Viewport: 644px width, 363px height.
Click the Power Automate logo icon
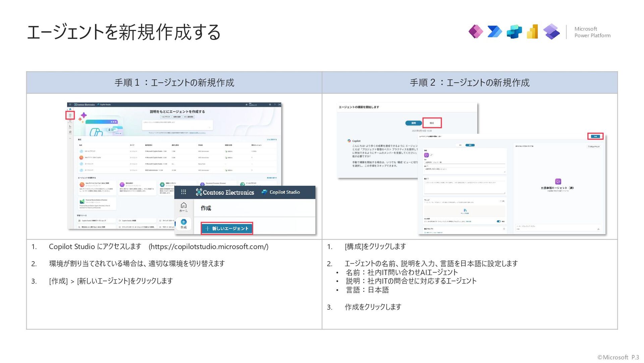(494, 32)
